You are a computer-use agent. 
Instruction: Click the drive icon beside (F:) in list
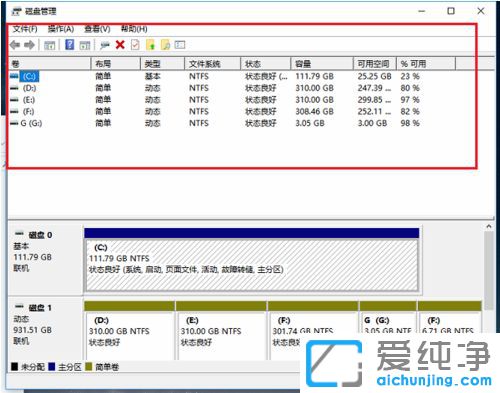point(14,112)
